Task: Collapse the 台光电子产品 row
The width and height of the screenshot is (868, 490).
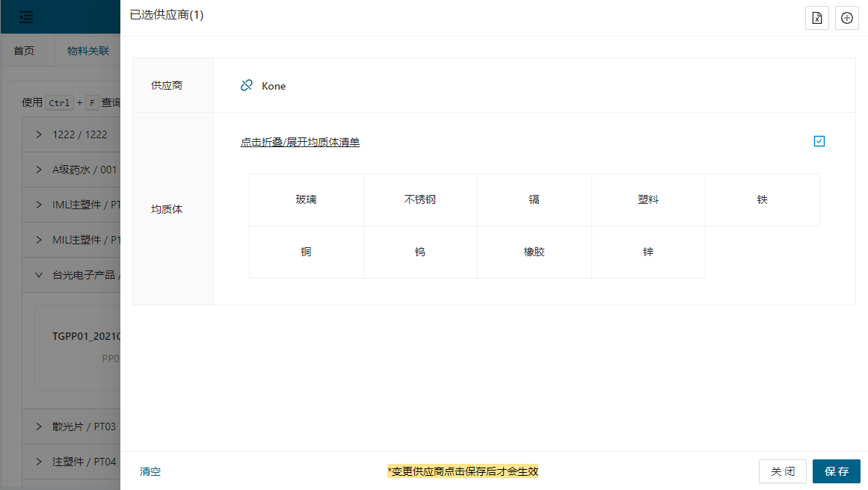Action: click(39, 275)
